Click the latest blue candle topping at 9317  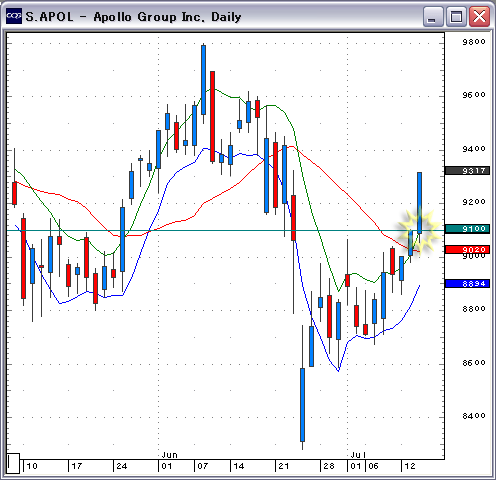pyautogui.click(x=419, y=203)
